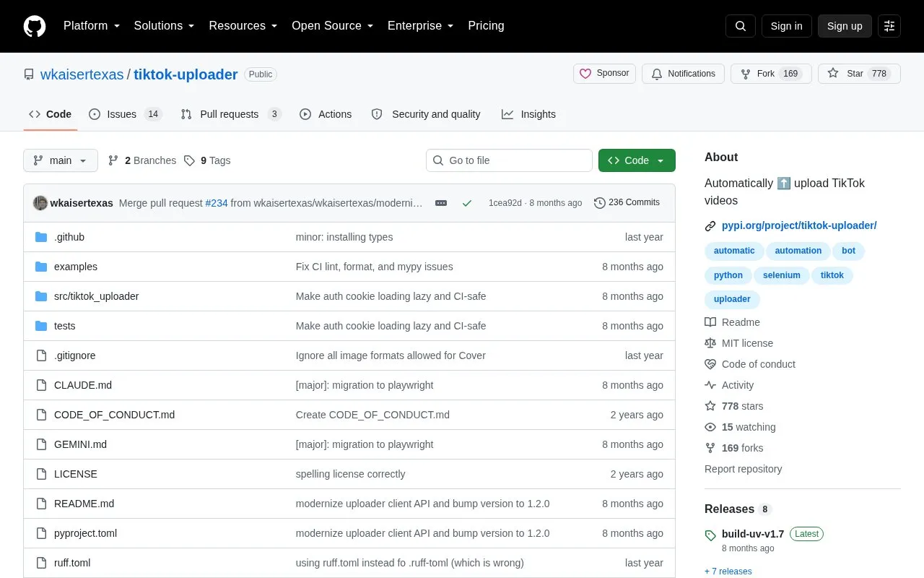The height and width of the screenshot is (578, 924).
Task: Switch to the Pull requests tab
Action: [230, 114]
